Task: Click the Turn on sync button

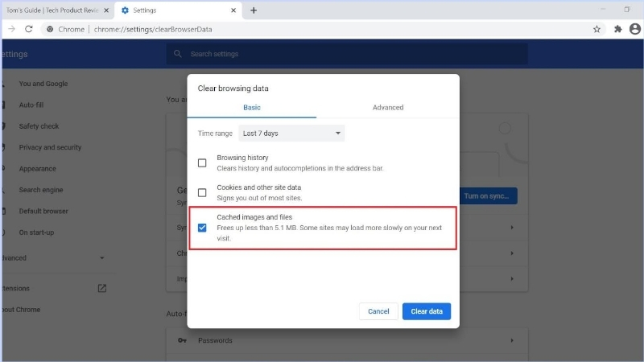Action: [489, 195]
